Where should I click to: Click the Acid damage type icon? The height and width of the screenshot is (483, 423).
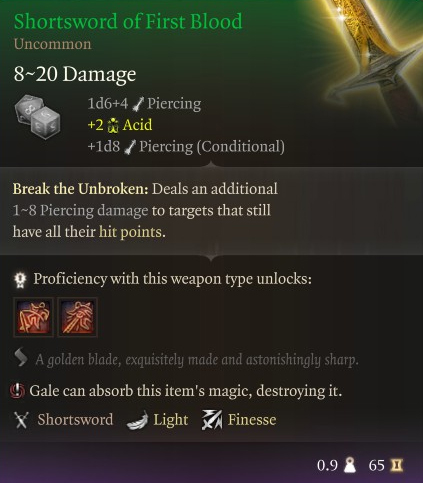[113, 125]
